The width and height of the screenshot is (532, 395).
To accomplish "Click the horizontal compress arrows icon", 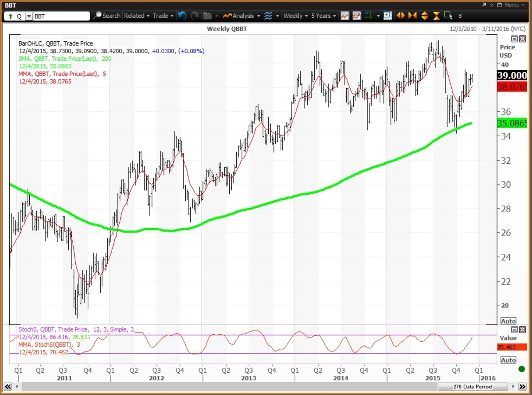I will (412, 16).
